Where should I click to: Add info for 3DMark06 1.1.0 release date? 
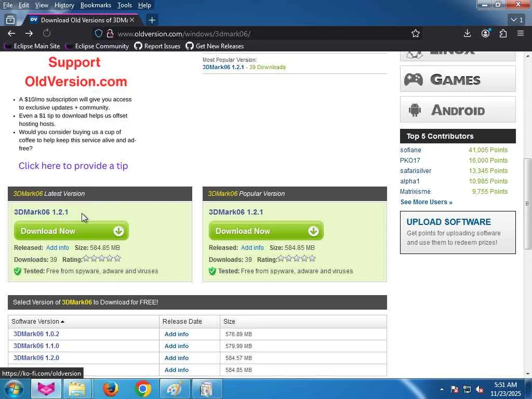pyautogui.click(x=177, y=346)
